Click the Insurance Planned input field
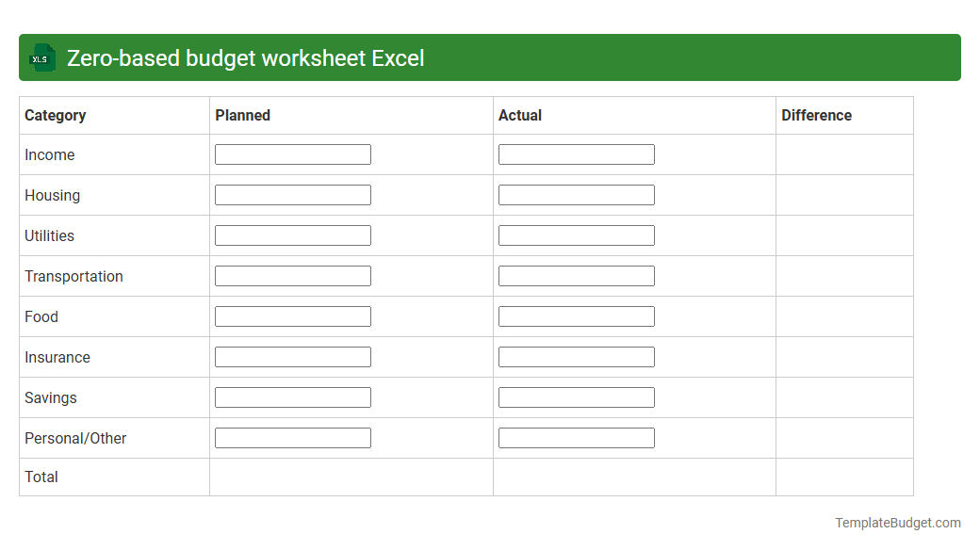This screenshot has height=550, width=980. [x=292, y=356]
